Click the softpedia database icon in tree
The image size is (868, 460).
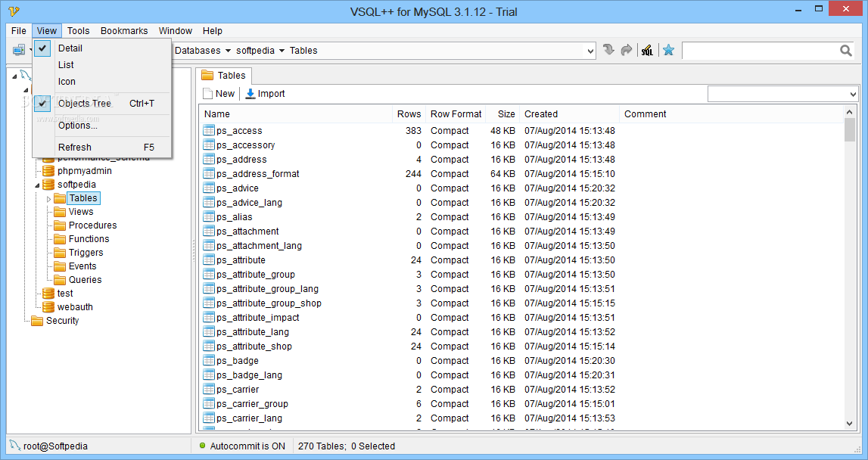tap(48, 185)
